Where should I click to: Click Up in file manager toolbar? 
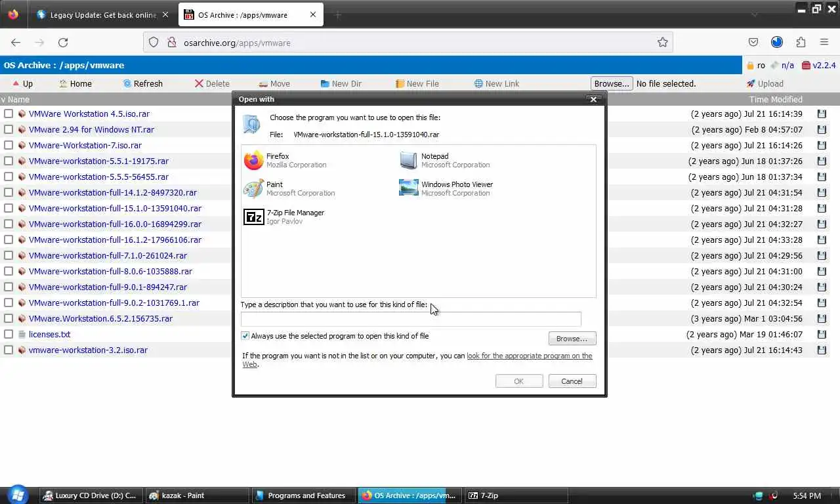[x=22, y=83]
